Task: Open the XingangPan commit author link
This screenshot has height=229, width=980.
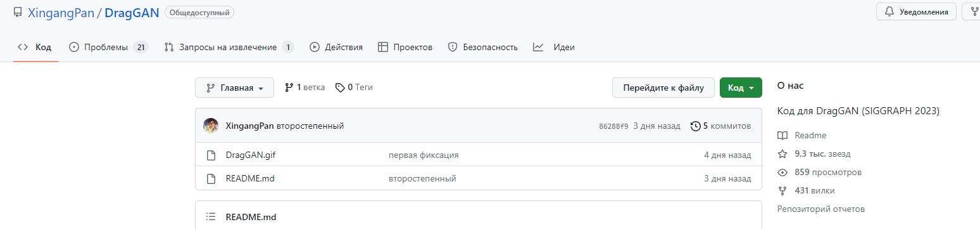Action: click(249, 126)
